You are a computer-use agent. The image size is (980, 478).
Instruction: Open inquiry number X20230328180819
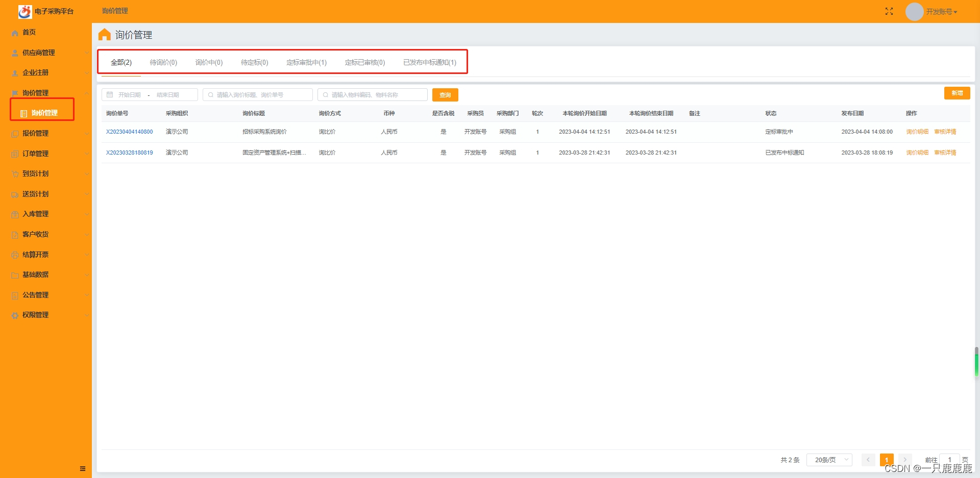(129, 153)
